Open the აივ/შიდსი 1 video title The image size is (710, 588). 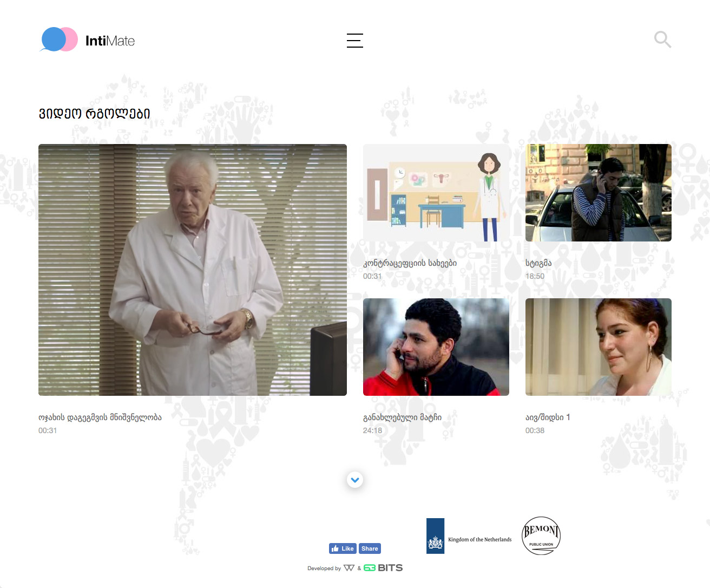click(547, 417)
